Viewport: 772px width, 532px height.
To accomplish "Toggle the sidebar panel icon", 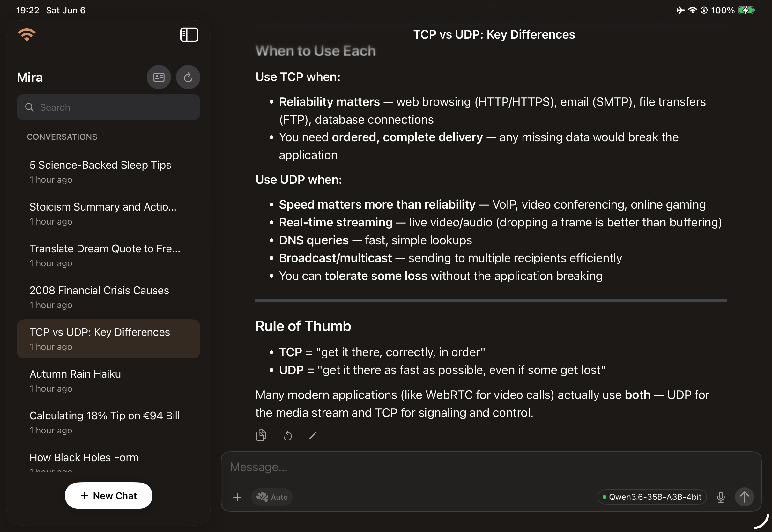I will tap(189, 35).
